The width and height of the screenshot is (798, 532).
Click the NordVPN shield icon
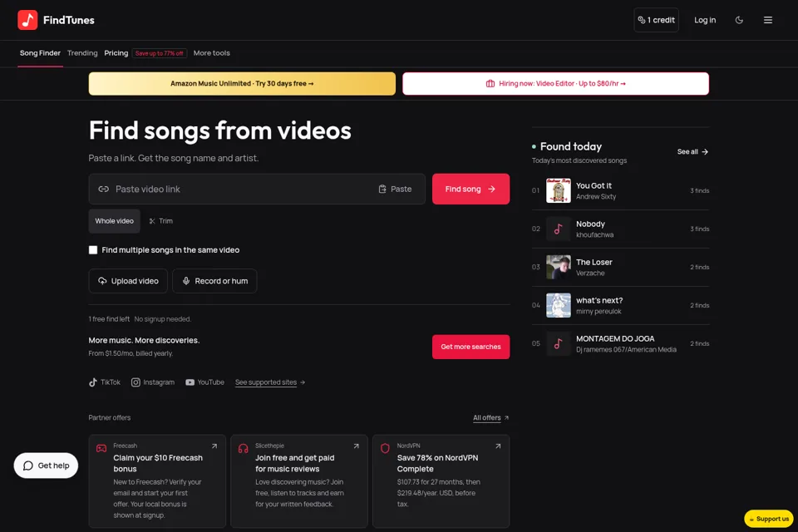pyautogui.click(x=385, y=449)
